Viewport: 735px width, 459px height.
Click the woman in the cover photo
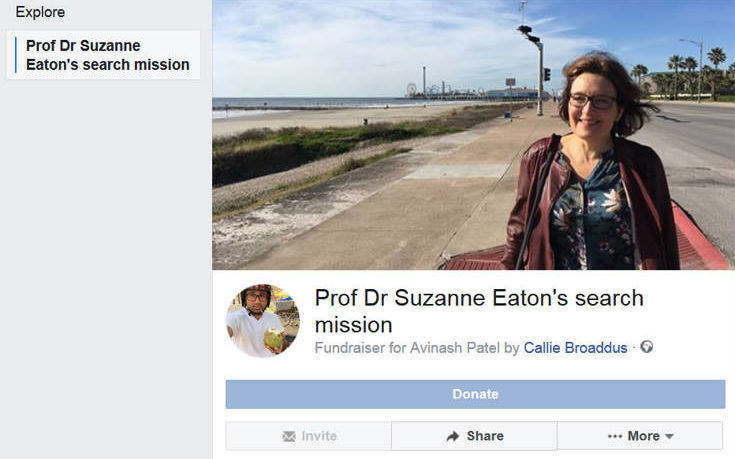pyautogui.click(x=593, y=162)
